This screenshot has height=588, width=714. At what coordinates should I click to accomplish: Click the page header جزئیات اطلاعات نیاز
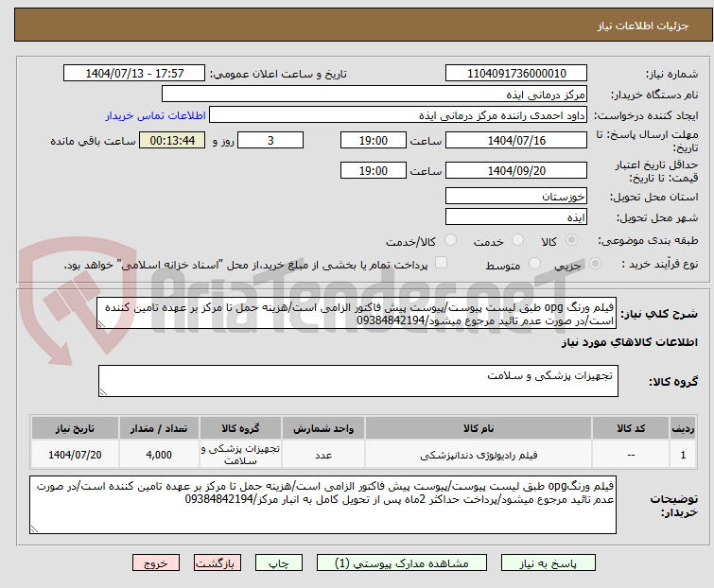tap(643, 26)
